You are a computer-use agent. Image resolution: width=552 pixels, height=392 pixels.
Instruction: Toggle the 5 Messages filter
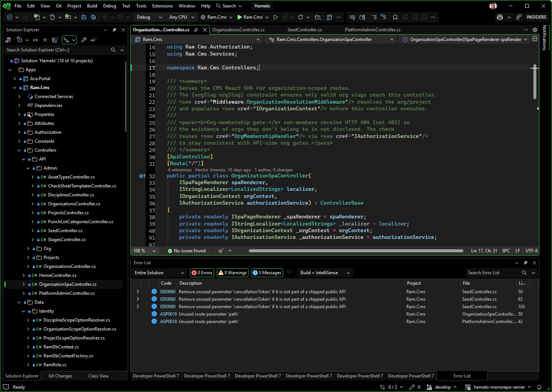pos(267,273)
